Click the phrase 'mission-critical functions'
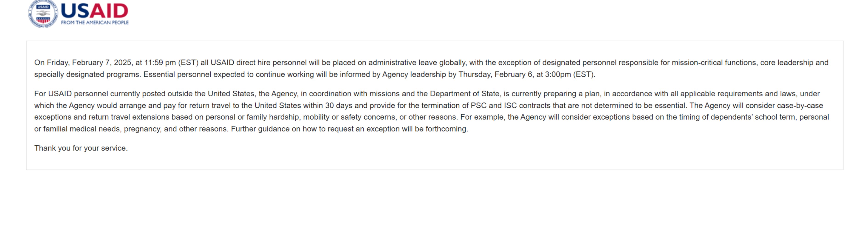 pyautogui.click(x=714, y=63)
